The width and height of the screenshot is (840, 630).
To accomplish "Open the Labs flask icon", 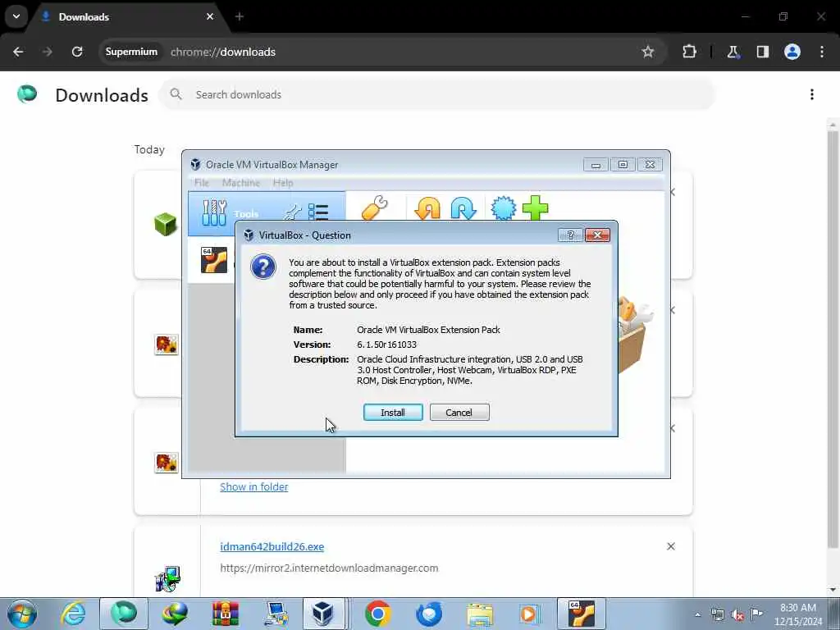I will 733,52.
